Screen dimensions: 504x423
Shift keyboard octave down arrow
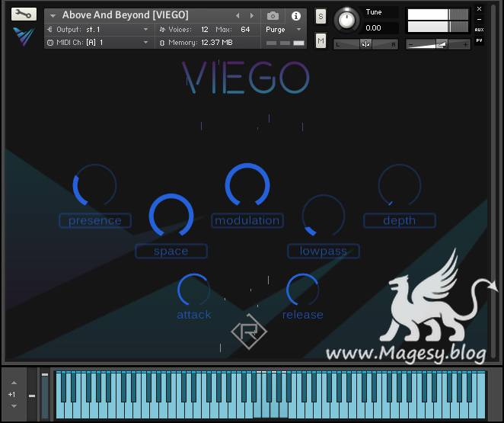pos(14,406)
